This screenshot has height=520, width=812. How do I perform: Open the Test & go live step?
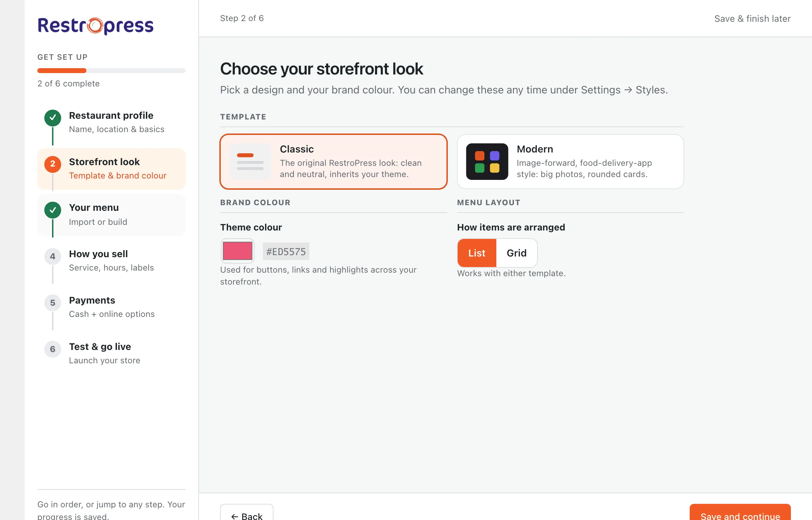coord(111,354)
